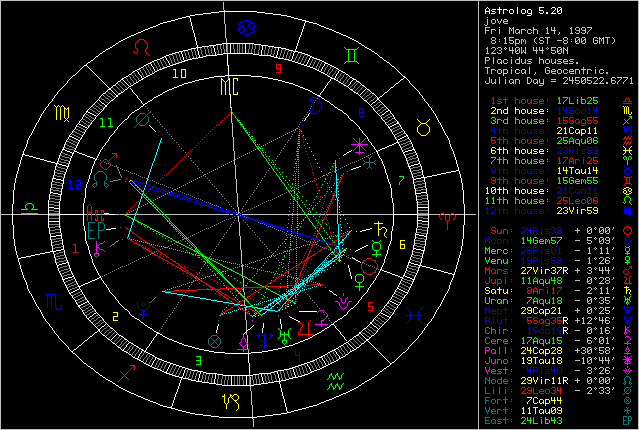The height and width of the screenshot is (430, 639).
Task: Click the red Jupiter glyph in the wheel
Action: tap(305, 328)
